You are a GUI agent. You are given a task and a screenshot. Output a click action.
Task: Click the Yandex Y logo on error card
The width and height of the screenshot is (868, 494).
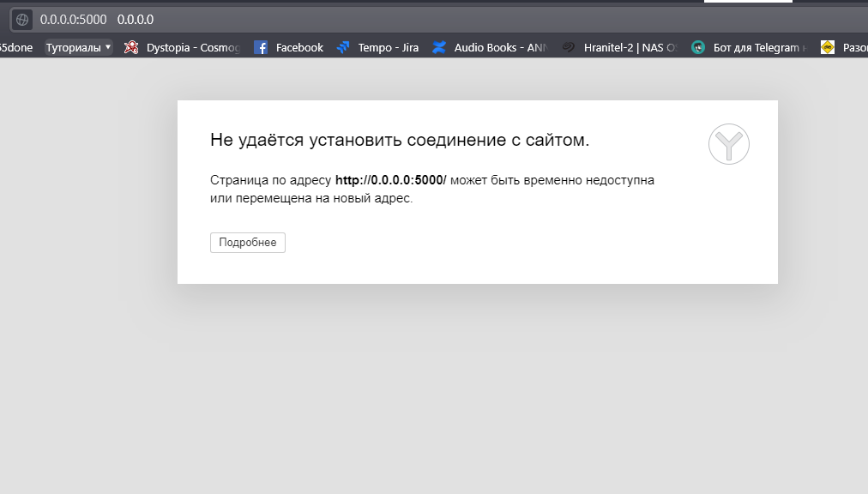(729, 144)
